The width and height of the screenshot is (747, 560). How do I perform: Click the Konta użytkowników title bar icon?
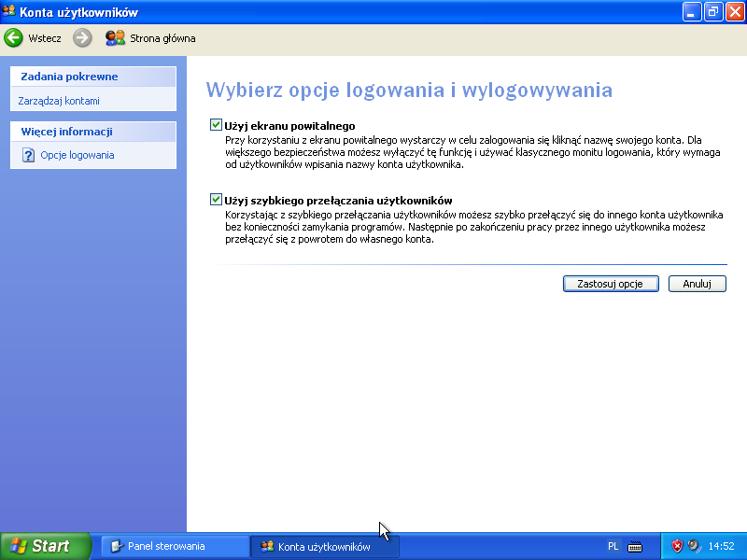pyautogui.click(x=11, y=11)
